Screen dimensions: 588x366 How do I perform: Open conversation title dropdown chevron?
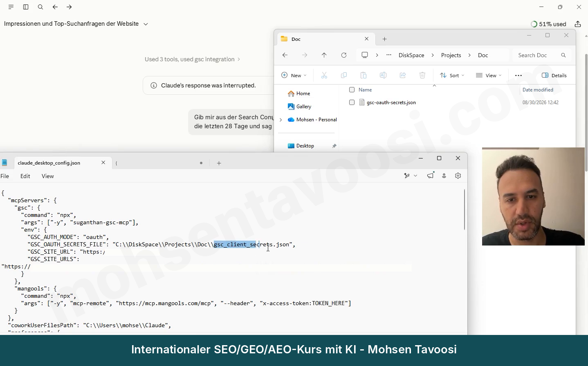point(146,24)
